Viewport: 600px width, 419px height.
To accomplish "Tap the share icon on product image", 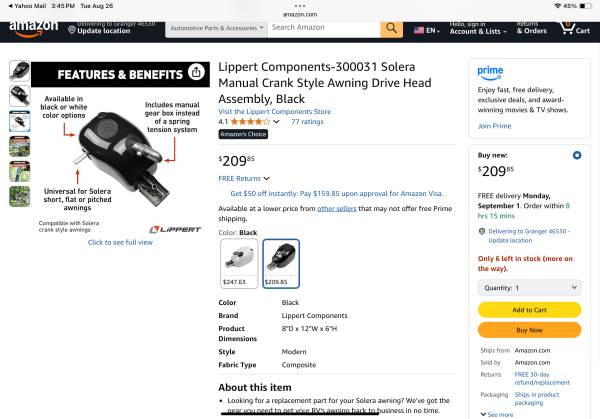I will click(196, 72).
